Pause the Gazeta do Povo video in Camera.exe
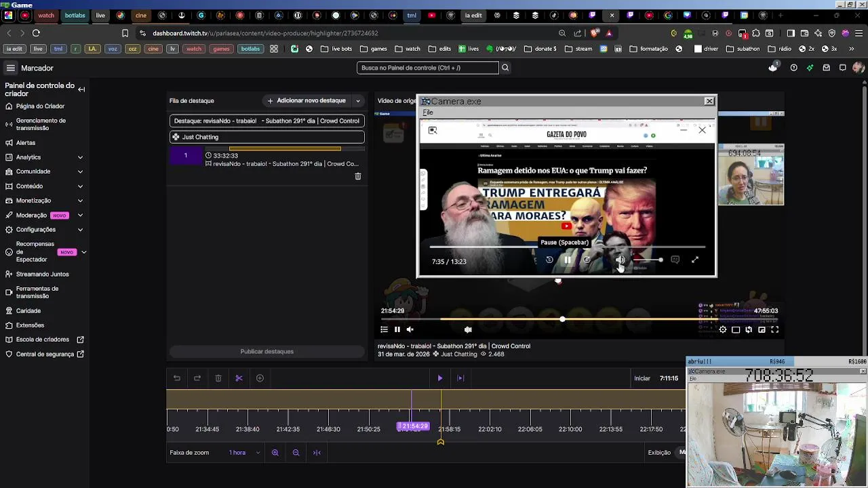868x488 pixels. 568,260
